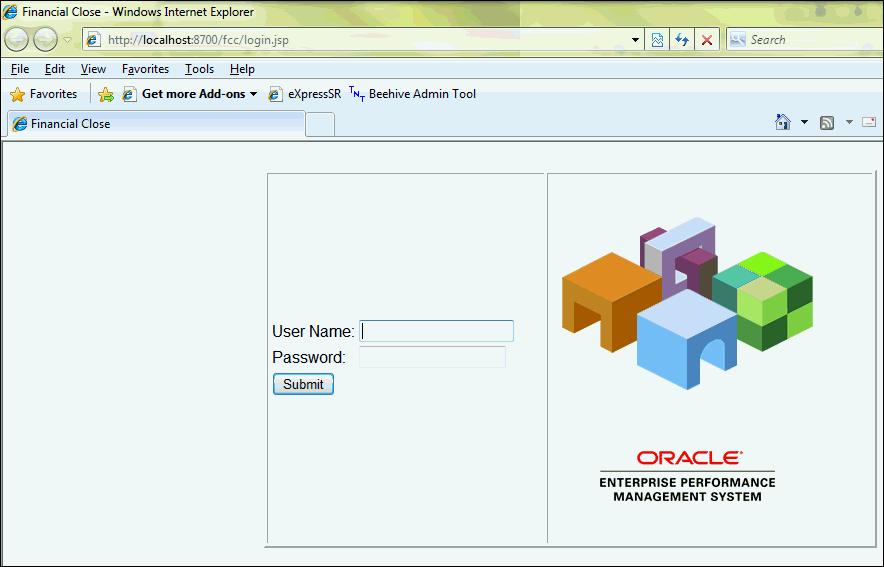Click the Read Mail envelope icon

[x=869, y=122]
